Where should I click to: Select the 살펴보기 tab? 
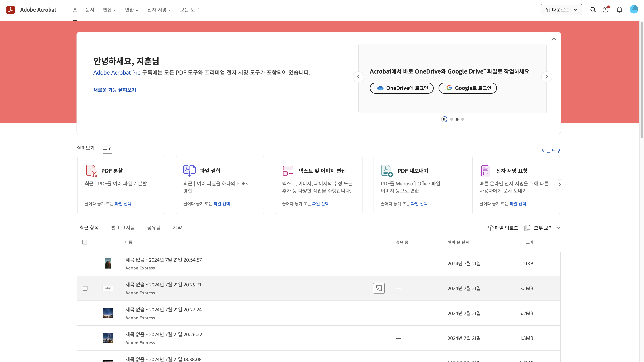click(x=85, y=148)
